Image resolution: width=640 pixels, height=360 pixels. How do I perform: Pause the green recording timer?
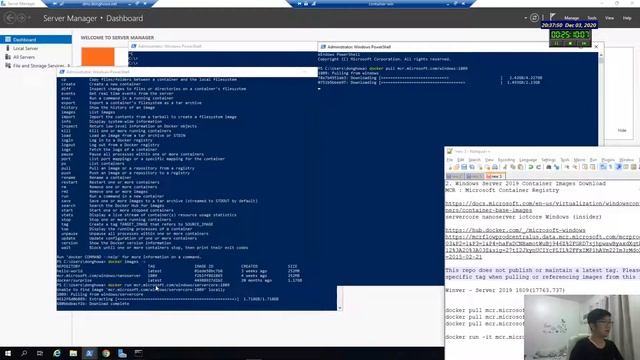(x=556, y=43)
